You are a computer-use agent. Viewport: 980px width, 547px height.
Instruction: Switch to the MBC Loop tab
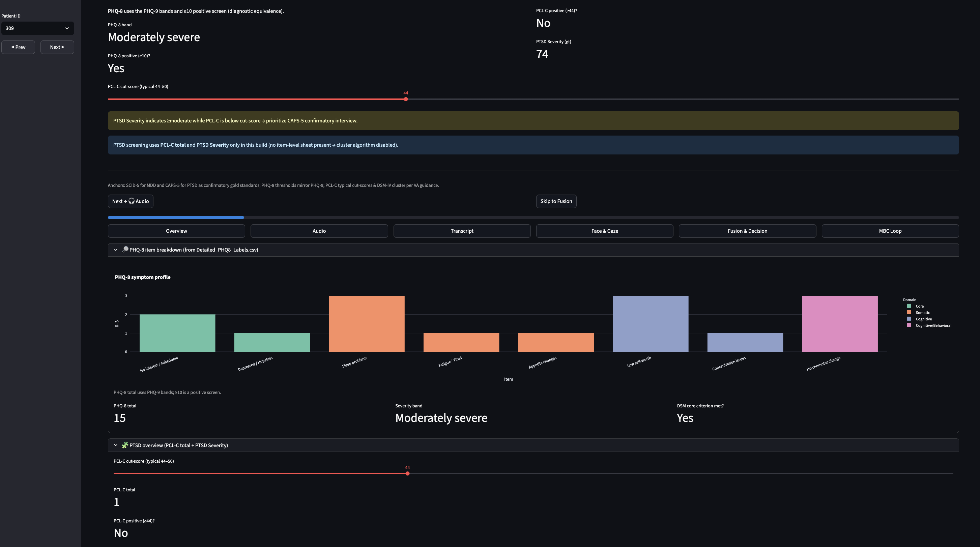click(x=890, y=231)
